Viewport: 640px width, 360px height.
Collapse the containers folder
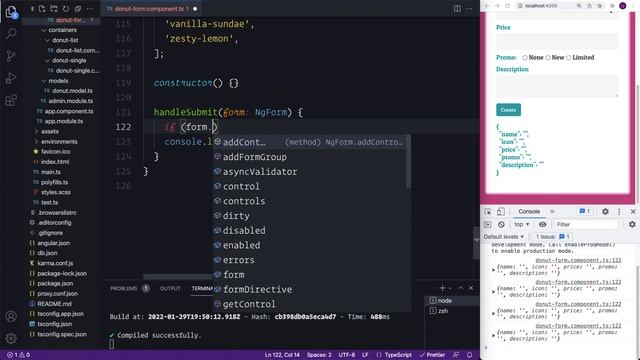44,30
